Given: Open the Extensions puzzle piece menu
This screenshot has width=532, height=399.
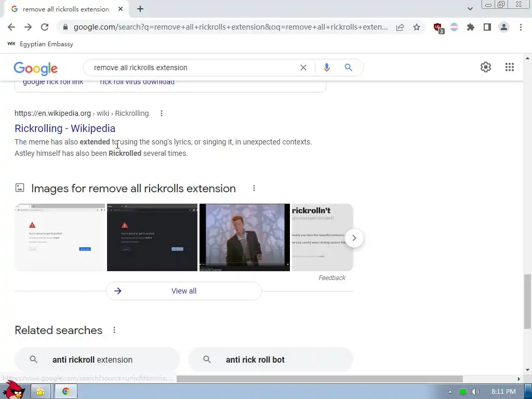Looking at the screenshot, I should pos(471,27).
